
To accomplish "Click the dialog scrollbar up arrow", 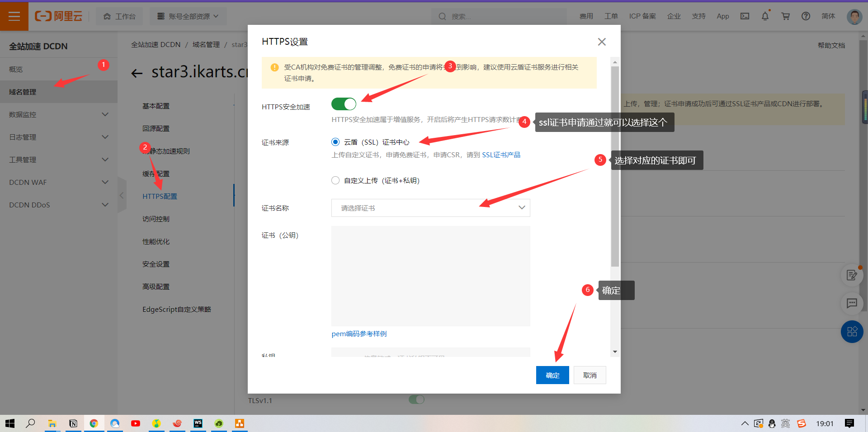I will tap(615, 62).
